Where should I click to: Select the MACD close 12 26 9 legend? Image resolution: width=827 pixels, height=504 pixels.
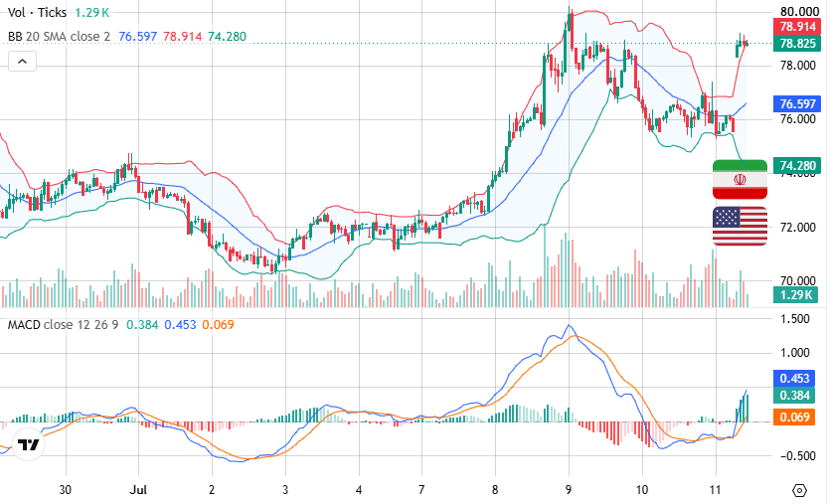tap(63, 325)
